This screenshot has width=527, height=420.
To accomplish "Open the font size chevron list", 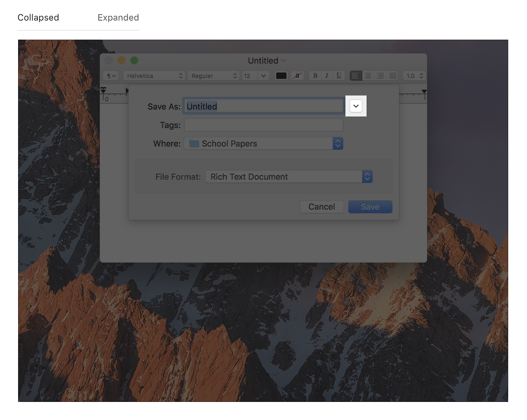I will 263,76.
